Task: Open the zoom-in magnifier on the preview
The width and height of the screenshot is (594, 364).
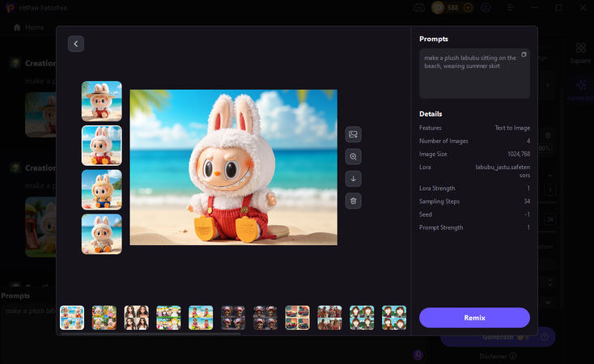Action: 353,156
